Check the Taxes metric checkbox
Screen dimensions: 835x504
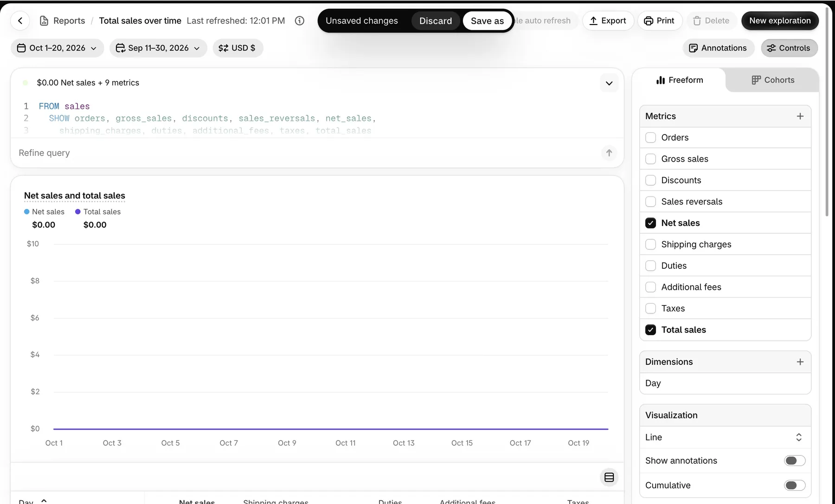[651, 308]
